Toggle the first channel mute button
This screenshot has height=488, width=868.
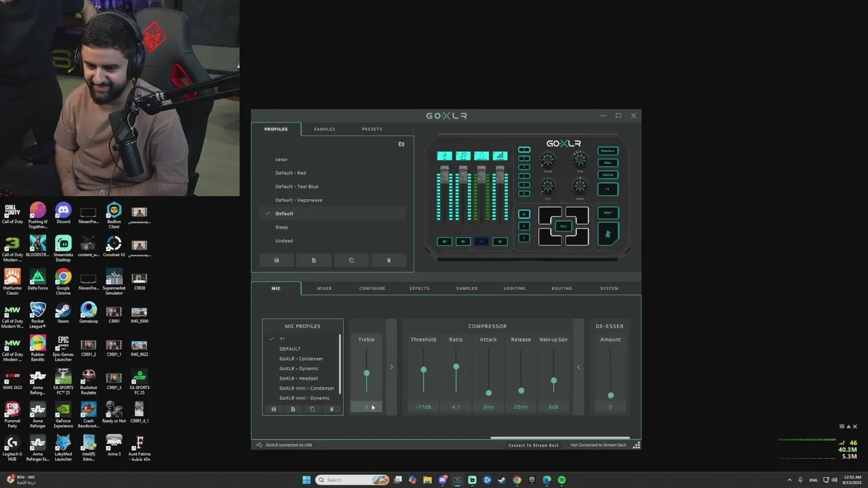coord(444,241)
